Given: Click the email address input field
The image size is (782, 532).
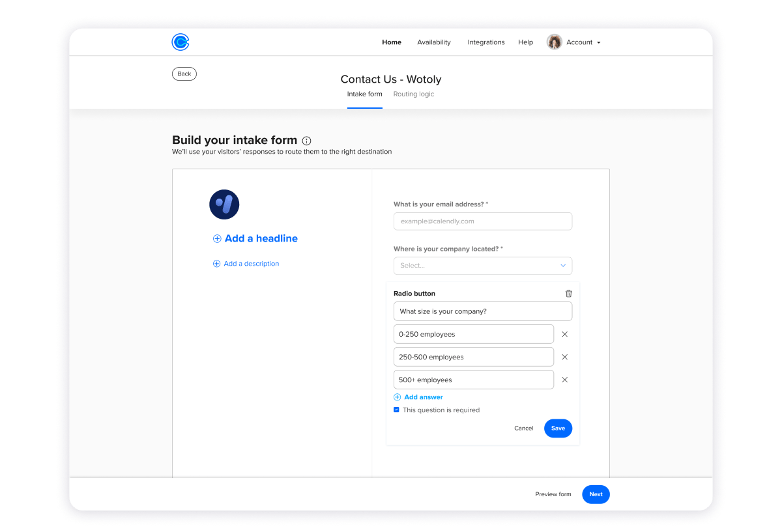Looking at the screenshot, I should point(483,221).
